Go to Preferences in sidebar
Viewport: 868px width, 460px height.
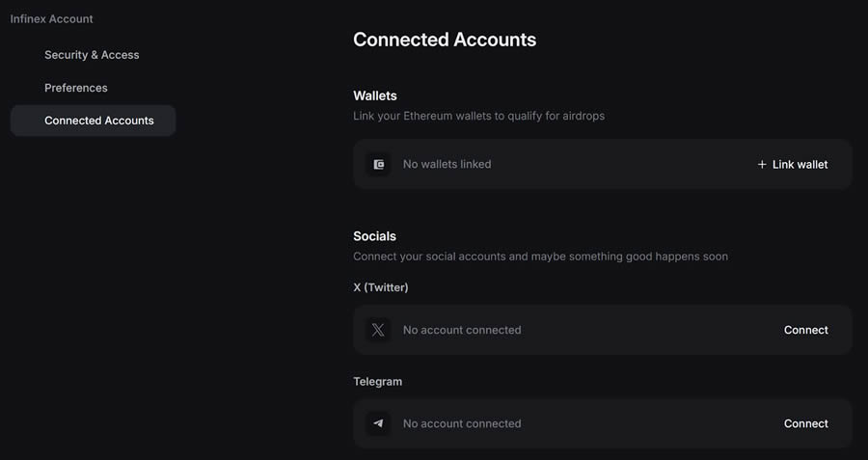tap(76, 88)
